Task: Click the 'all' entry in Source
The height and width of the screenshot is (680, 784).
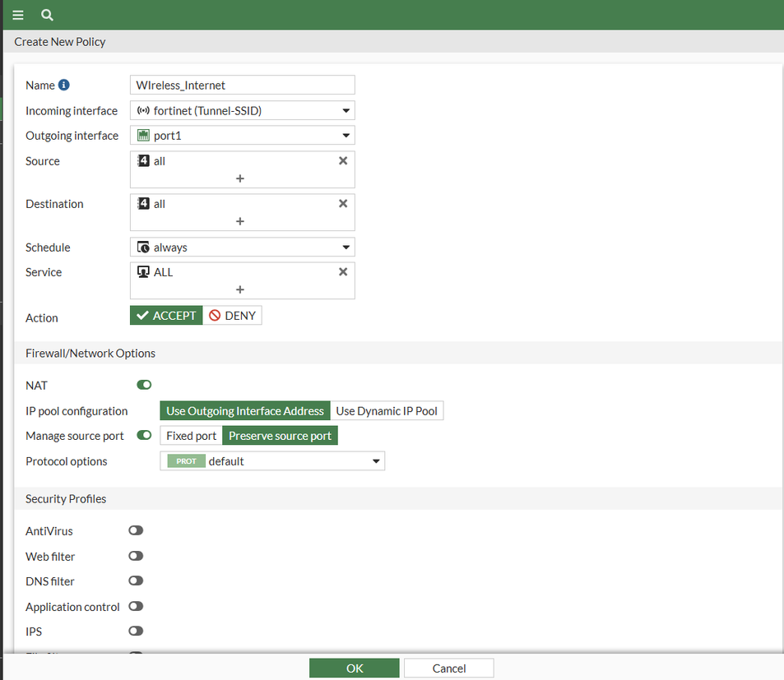Action: click(160, 161)
